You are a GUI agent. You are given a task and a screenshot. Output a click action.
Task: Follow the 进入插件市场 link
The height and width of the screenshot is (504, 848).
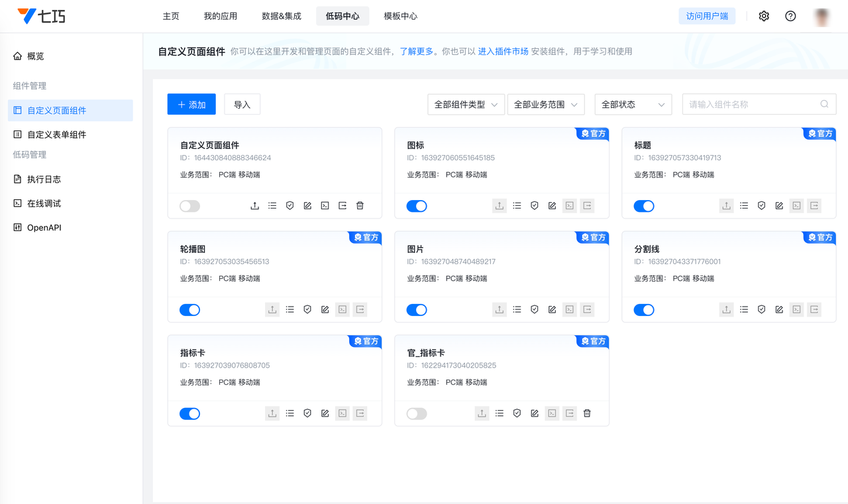[x=503, y=51]
